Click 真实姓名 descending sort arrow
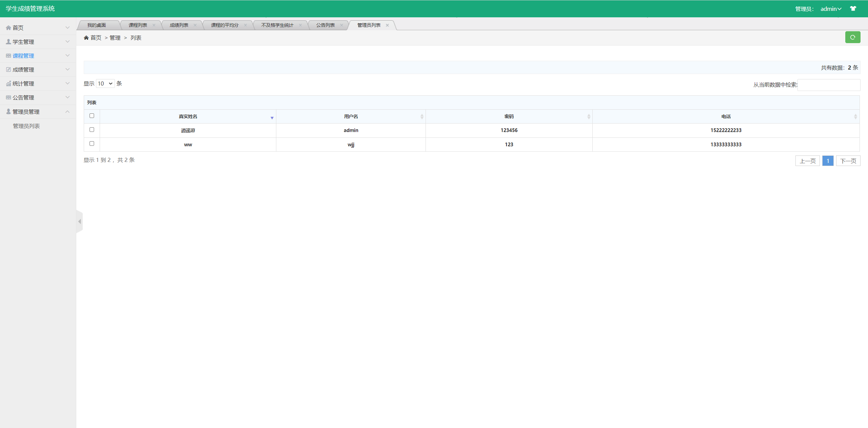 tap(272, 118)
